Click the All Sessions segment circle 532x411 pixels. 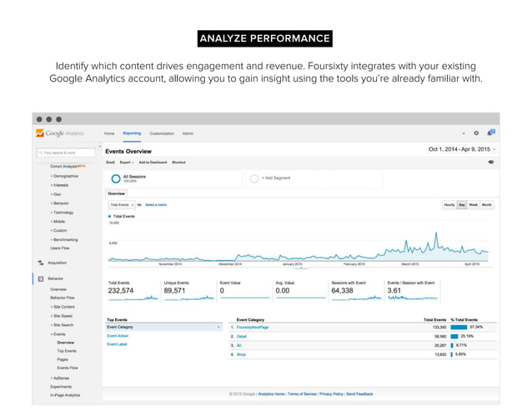click(115, 178)
